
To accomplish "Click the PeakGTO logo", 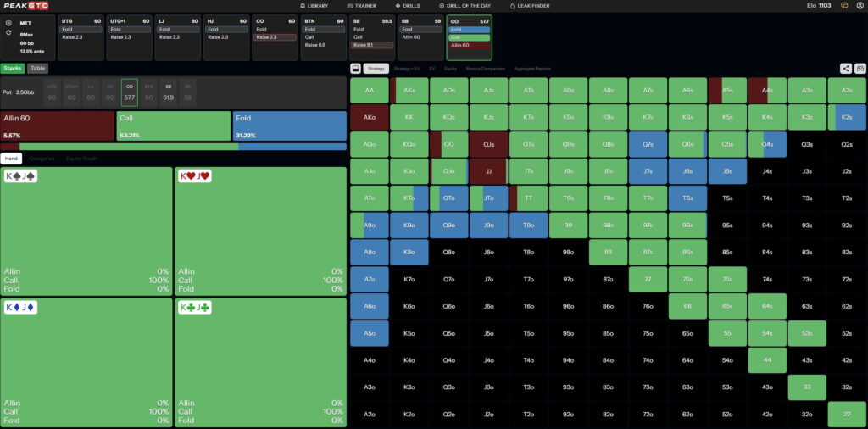I will tap(25, 6).
